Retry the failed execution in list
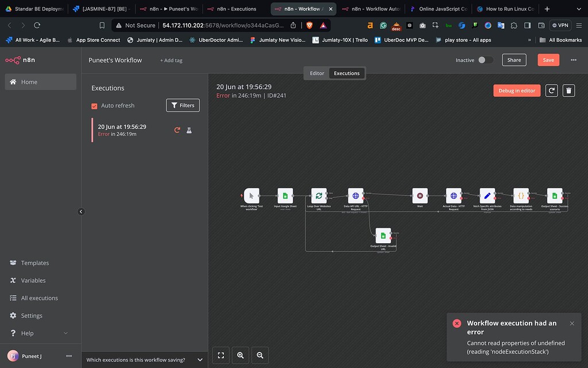Viewport: 588px width, 368px height. point(177,130)
